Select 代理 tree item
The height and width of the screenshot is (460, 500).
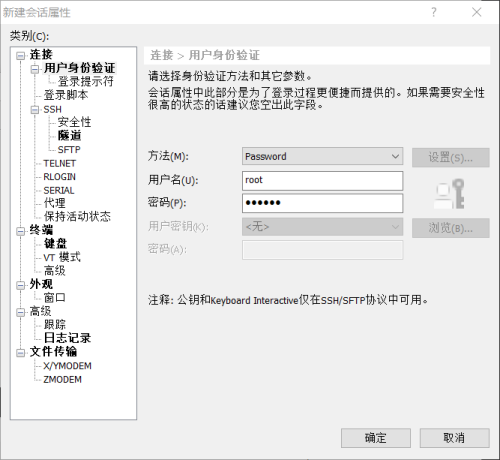coord(54,203)
